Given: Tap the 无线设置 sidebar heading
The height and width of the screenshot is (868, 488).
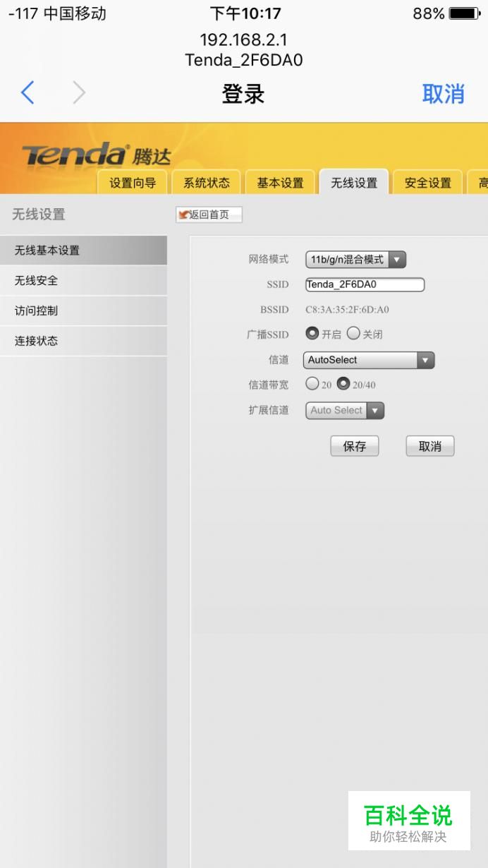Looking at the screenshot, I should (39, 215).
